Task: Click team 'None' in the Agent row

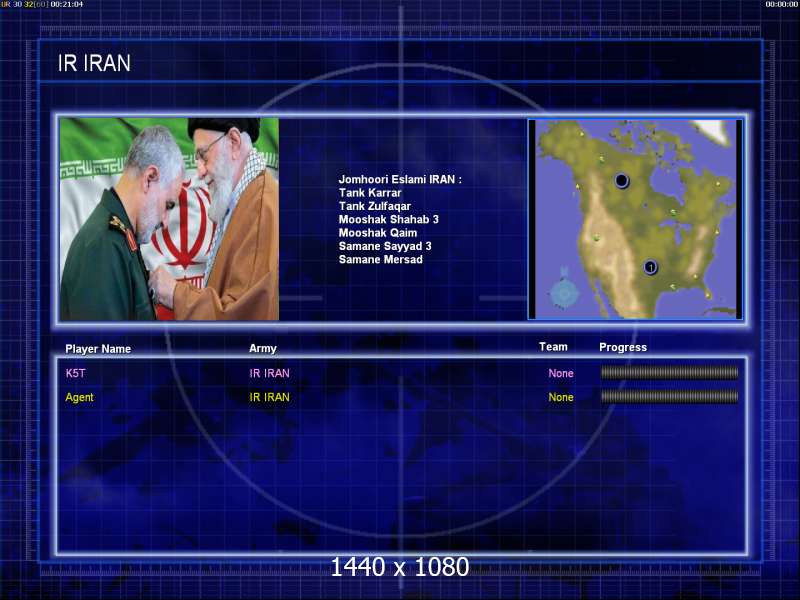Action: point(561,397)
